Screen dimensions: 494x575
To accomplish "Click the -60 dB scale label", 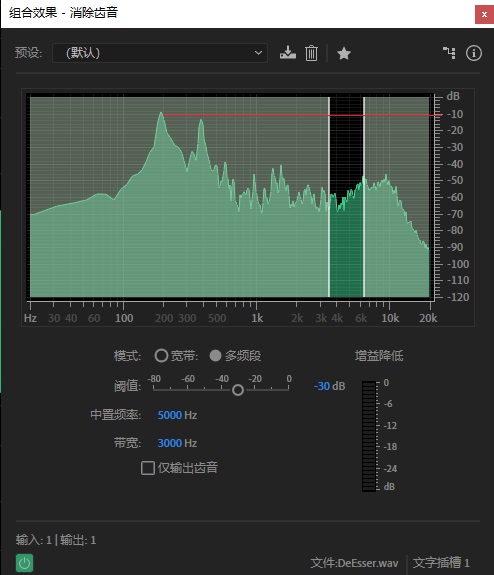I will coord(455,197).
